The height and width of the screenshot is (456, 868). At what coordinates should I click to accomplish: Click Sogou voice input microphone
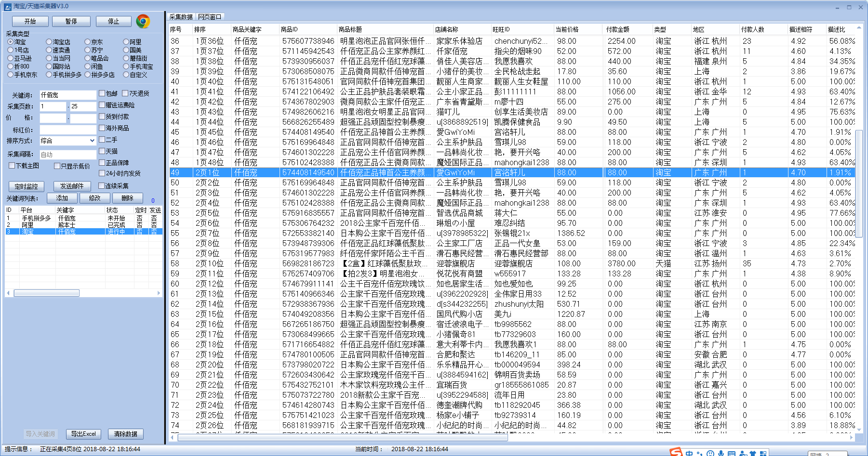point(721,454)
